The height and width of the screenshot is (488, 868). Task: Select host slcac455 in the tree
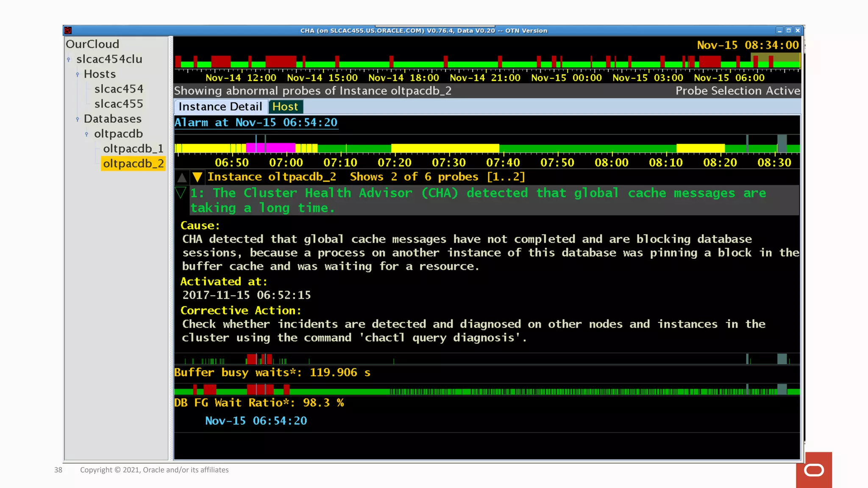[119, 104]
